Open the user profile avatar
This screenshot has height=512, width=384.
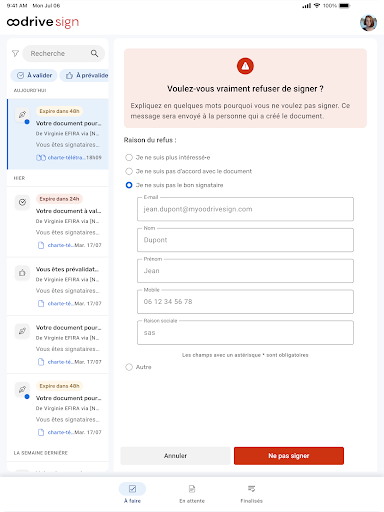point(368,23)
